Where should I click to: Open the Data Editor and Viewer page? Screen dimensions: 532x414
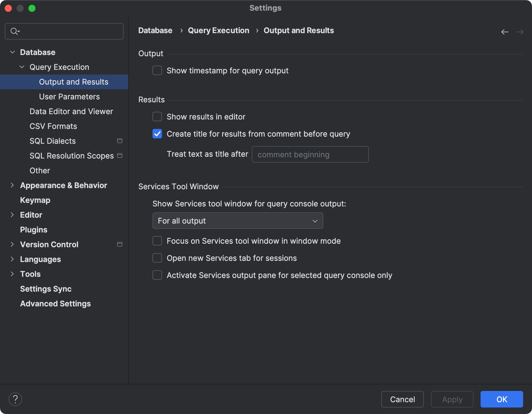point(71,111)
